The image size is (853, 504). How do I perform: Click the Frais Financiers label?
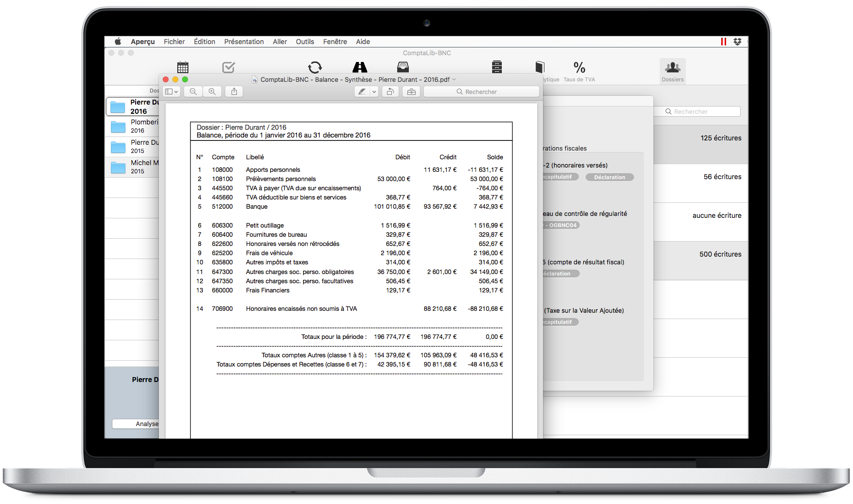[x=268, y=290]
